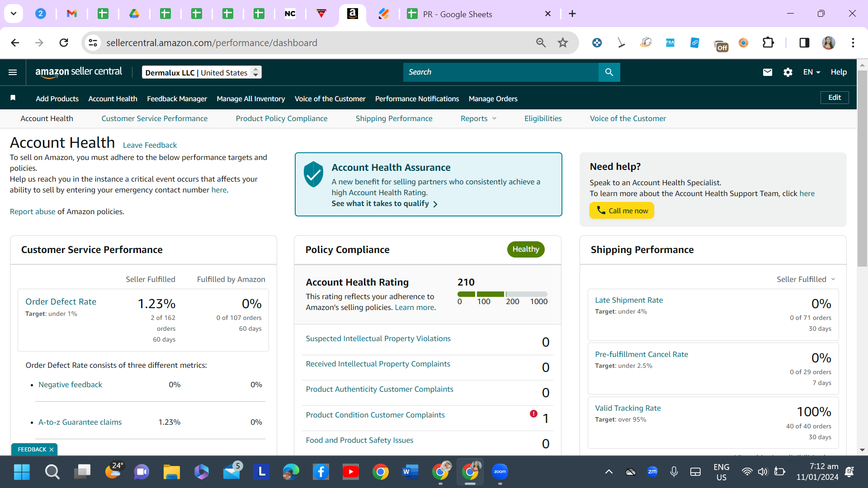This screenshot has width=868, height=488.
Task: Click the Amazon Seller Central logo
Action: (x=79, y=72)
